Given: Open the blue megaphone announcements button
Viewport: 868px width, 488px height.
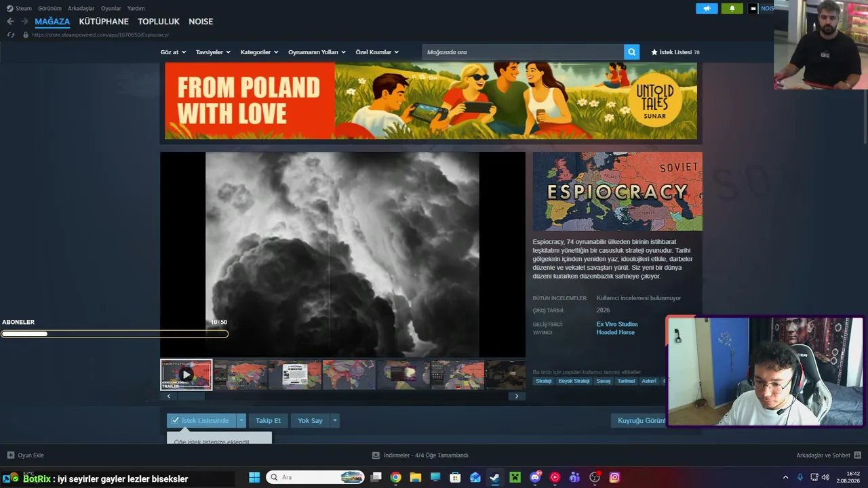Looking at the screenshot, I should pyautogui.click(x=707, y=9).
